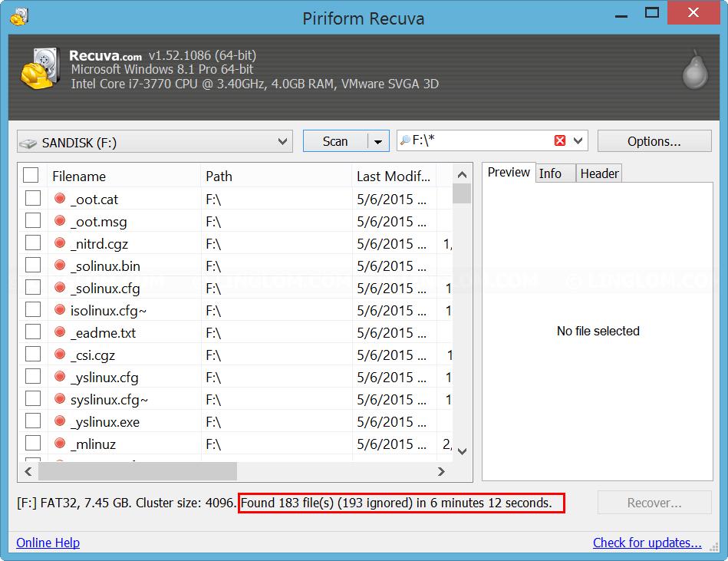Open the Online Help link
The width and height of the screenshot is (728, 561).
[x=48, y=543]
